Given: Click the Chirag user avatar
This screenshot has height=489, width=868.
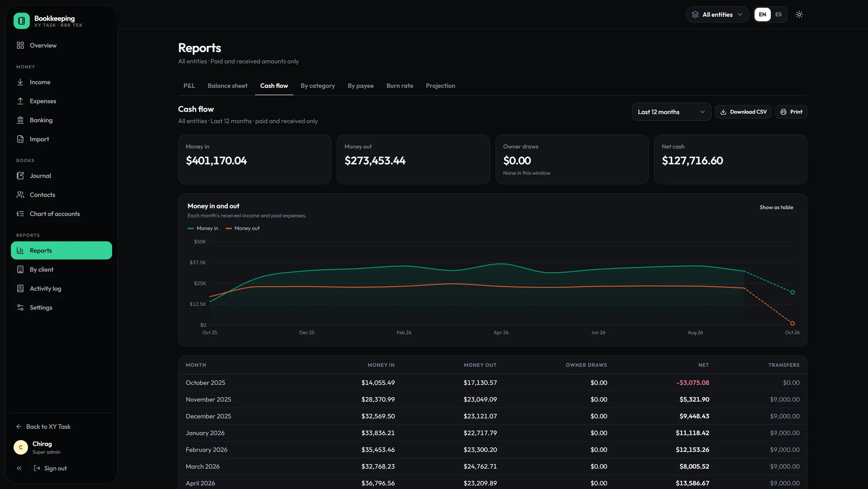Looking at the screenshot, I should pyautogui.click(x=20, y=447).
